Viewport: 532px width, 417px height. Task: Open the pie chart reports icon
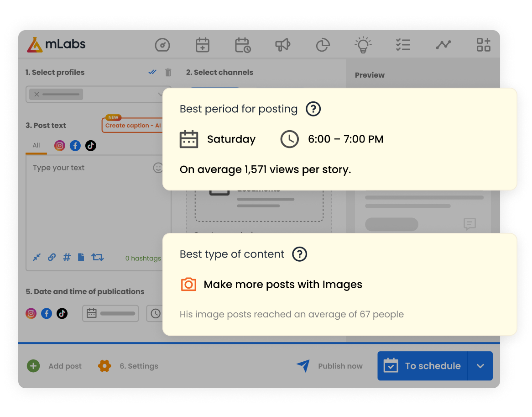pos(323,45)
